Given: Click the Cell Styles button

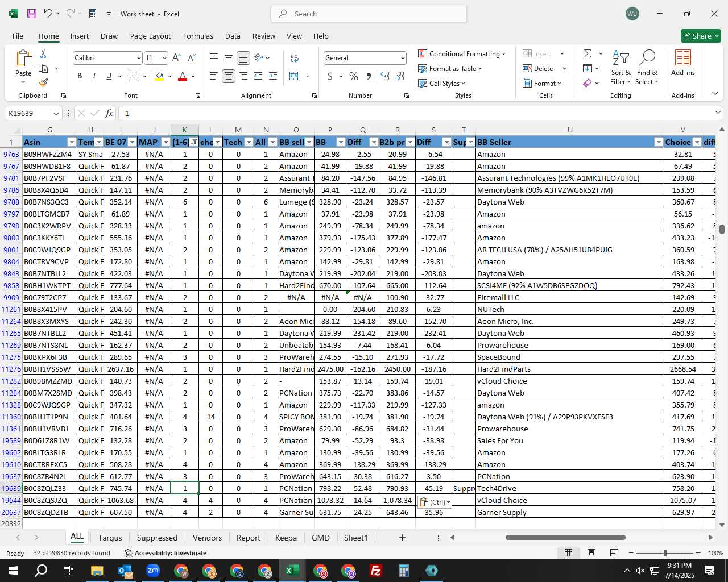Looking at the screenshot, I should 441,83.
